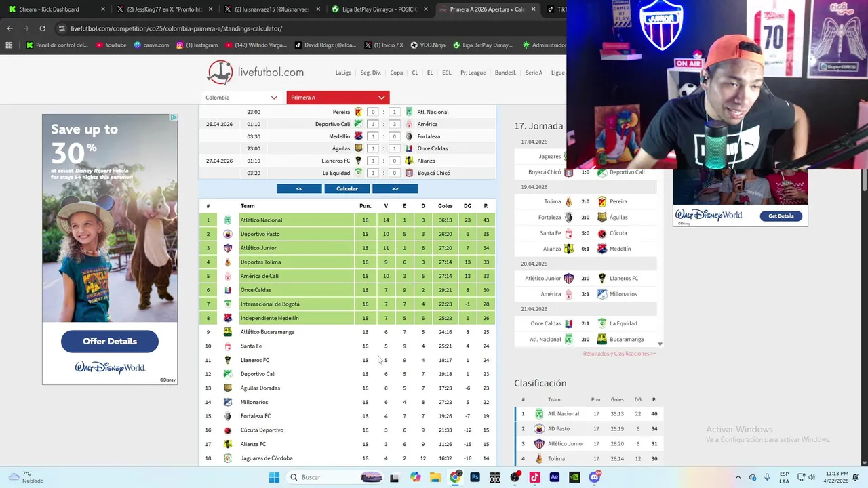The image size is (868, 488).
Task: Click the Atlético Nacional crest in standings row 1
Action: 228,220
